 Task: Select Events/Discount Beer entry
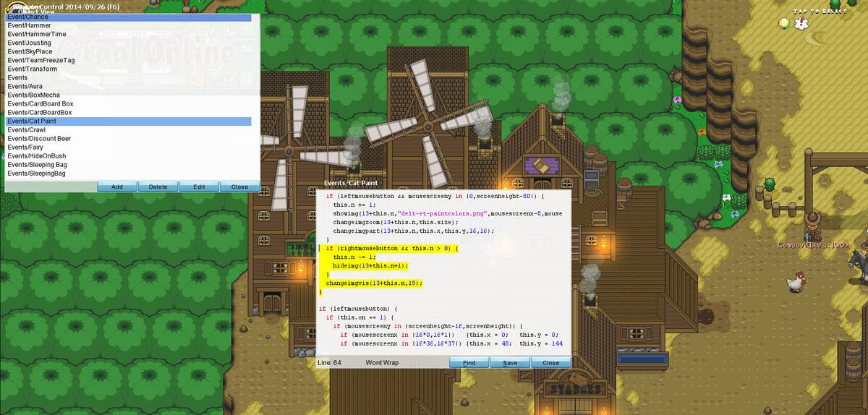(129, 138)
